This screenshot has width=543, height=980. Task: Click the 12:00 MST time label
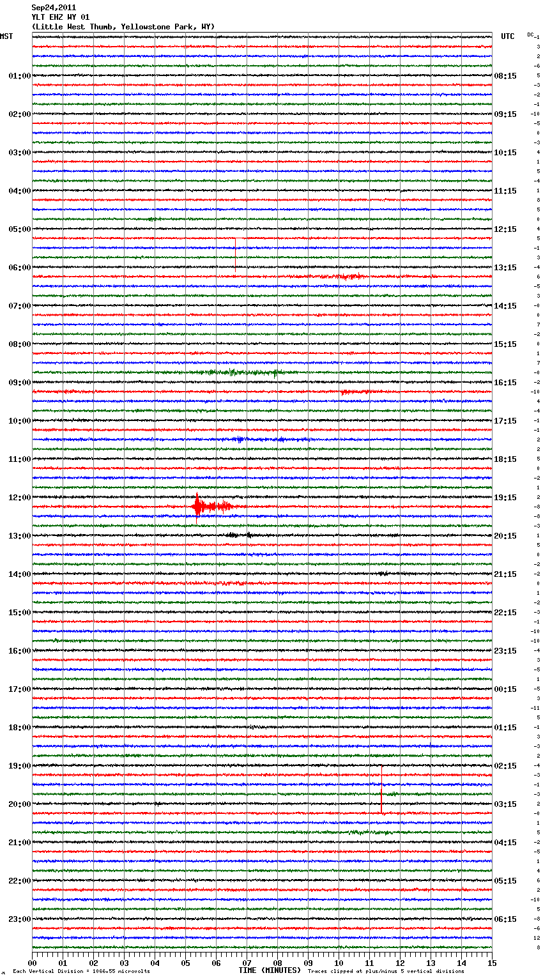(x=20, y=498)
